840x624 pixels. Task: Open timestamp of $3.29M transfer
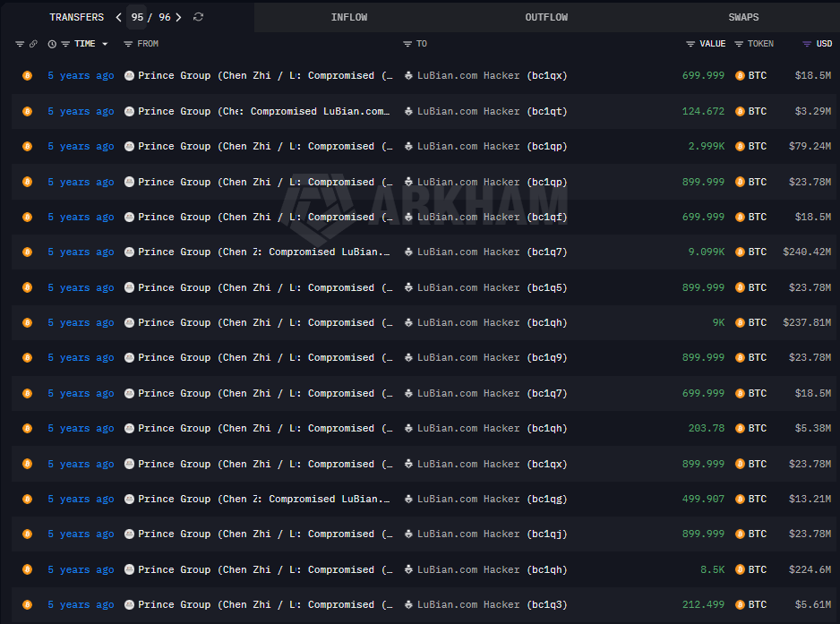(x=81, y=111)
